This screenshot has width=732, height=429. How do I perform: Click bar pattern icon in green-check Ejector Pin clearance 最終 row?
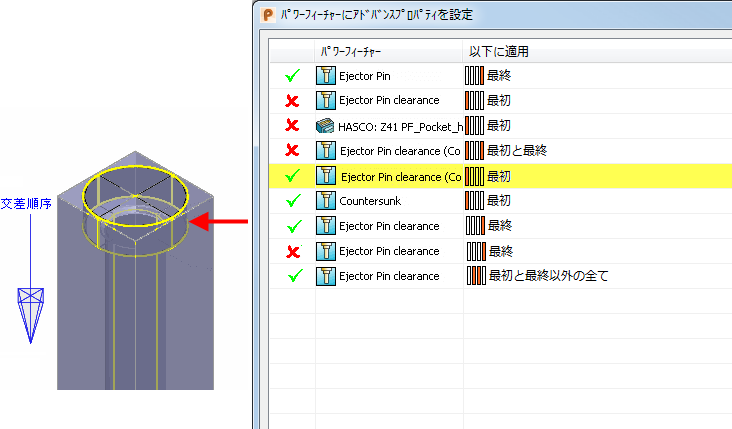pos(475,226)
